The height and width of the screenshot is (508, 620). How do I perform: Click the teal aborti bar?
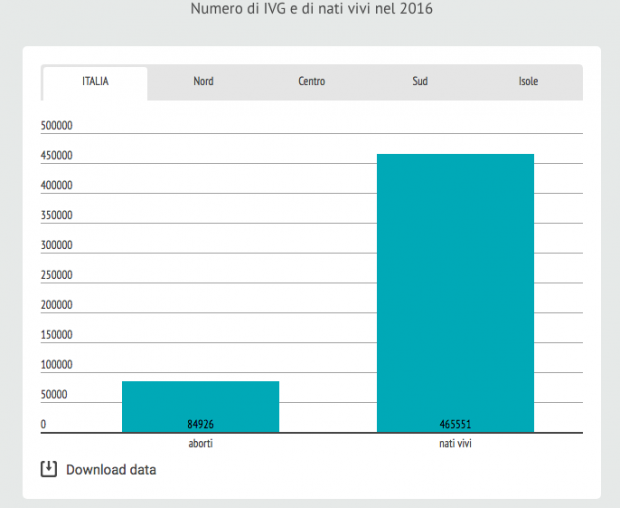click(200, 400)
